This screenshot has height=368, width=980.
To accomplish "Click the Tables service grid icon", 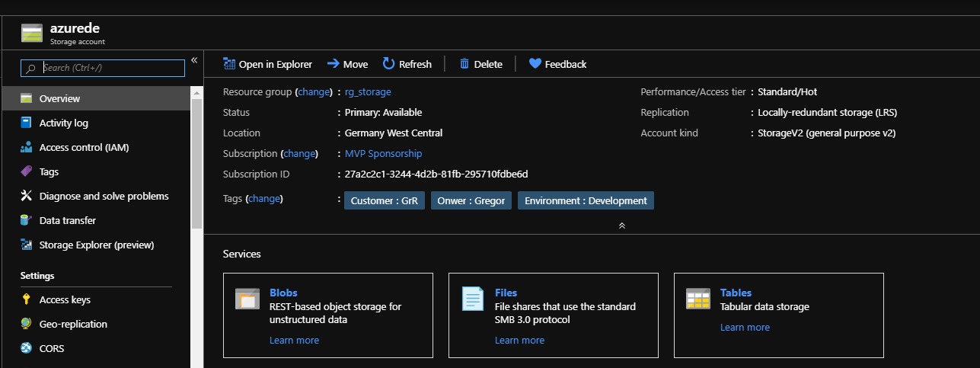I will 698,299.
